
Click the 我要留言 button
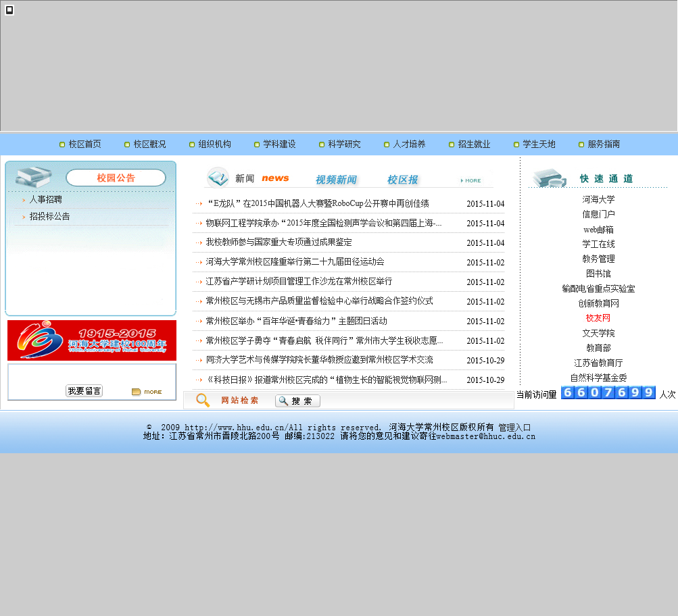point(84,391)
